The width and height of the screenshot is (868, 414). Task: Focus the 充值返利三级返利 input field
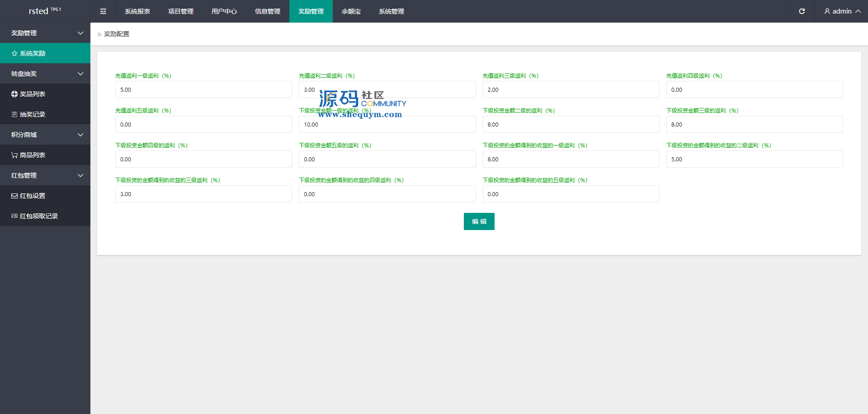pyautogui.click(x=571, y=89)
